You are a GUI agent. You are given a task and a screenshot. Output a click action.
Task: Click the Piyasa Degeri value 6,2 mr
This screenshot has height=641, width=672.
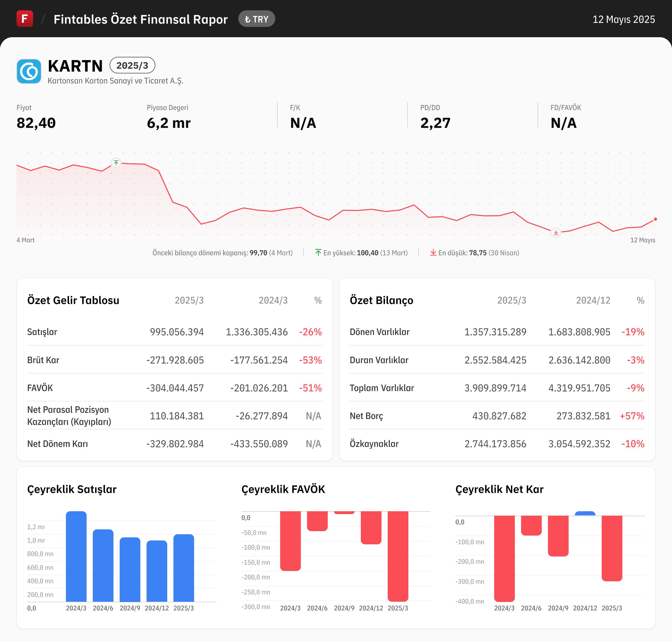pos(169,123)
